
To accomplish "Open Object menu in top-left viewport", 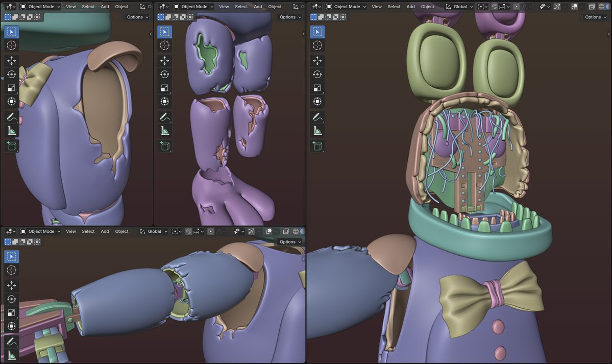I will click(122, 7).
